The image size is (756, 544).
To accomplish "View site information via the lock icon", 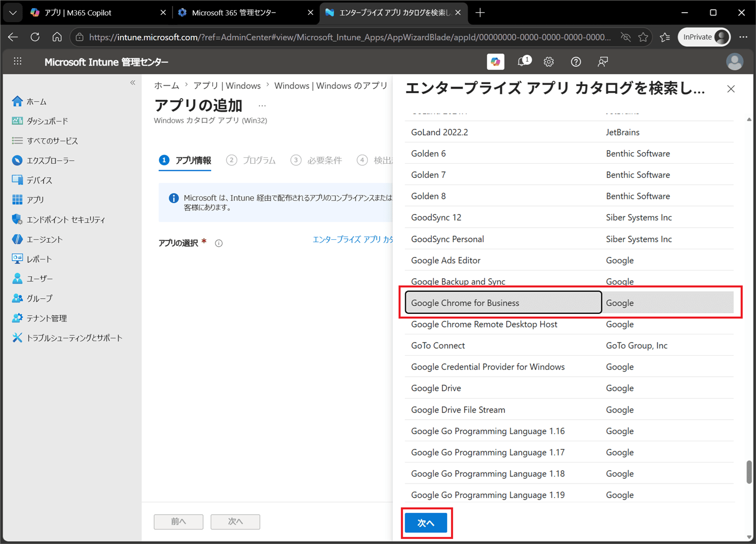I will click(80, 37).
